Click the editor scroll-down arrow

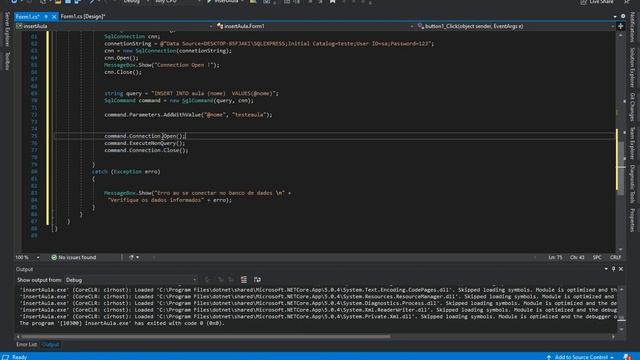tap(620, 249)
